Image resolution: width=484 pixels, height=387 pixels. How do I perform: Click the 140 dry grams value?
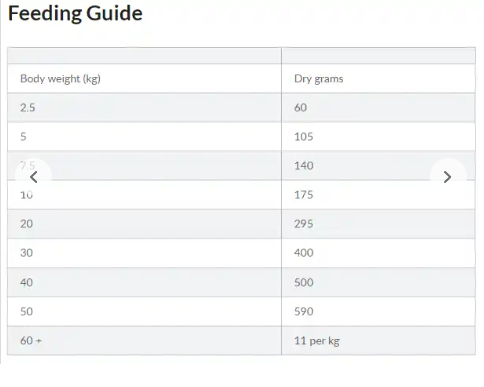tap(304, 166)
